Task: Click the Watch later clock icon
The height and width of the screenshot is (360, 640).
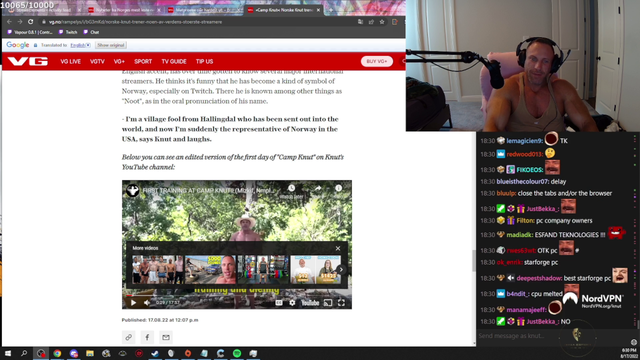Action: (x=291, y=189)
